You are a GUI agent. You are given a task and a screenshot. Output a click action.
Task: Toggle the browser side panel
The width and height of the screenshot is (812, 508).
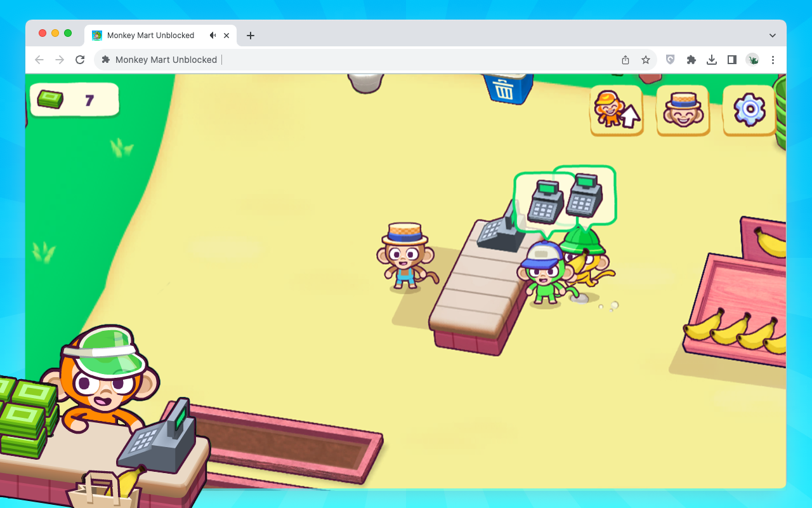pyautogui.click(x=732, y=60)
